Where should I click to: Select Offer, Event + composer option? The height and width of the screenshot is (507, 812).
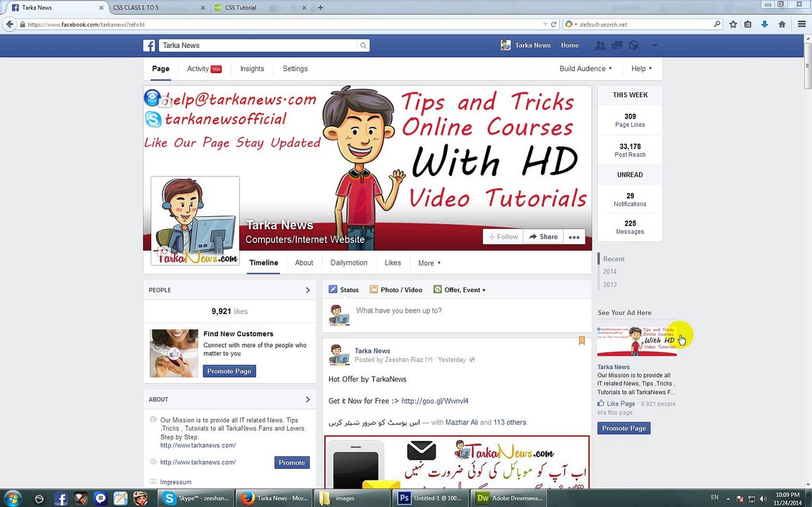460,290
